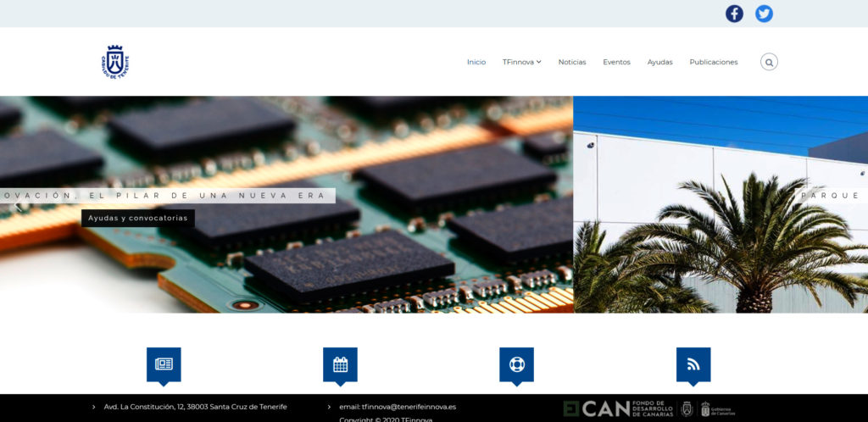
Task: Open the Noticias menu item
Action: [x=572, y=62]
